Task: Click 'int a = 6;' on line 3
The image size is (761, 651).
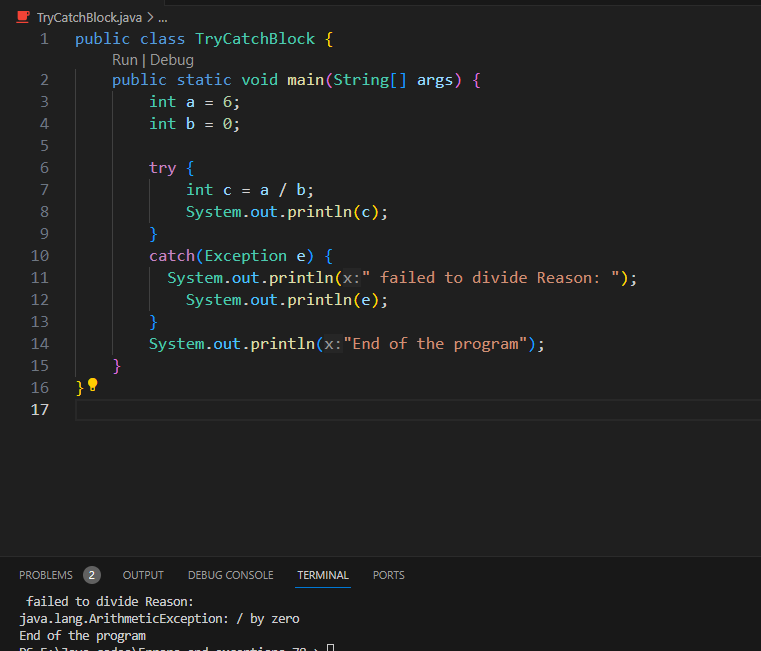Action: tap(195, 102)
